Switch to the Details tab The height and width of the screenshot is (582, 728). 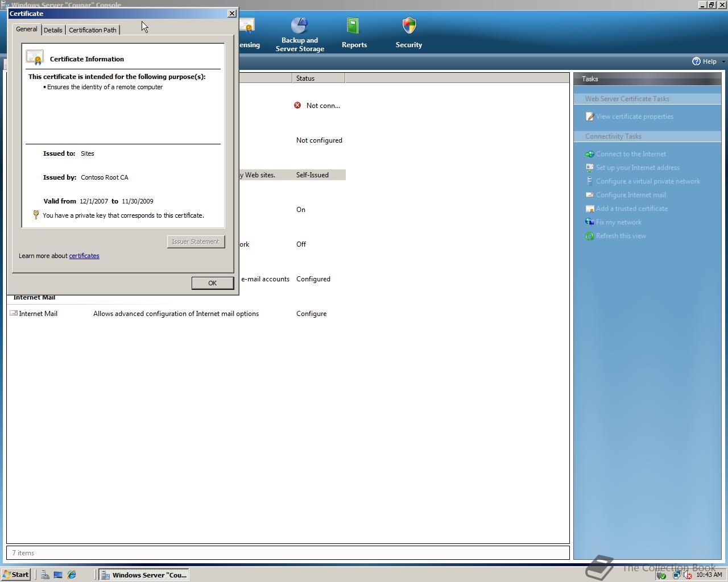(53, 30)
